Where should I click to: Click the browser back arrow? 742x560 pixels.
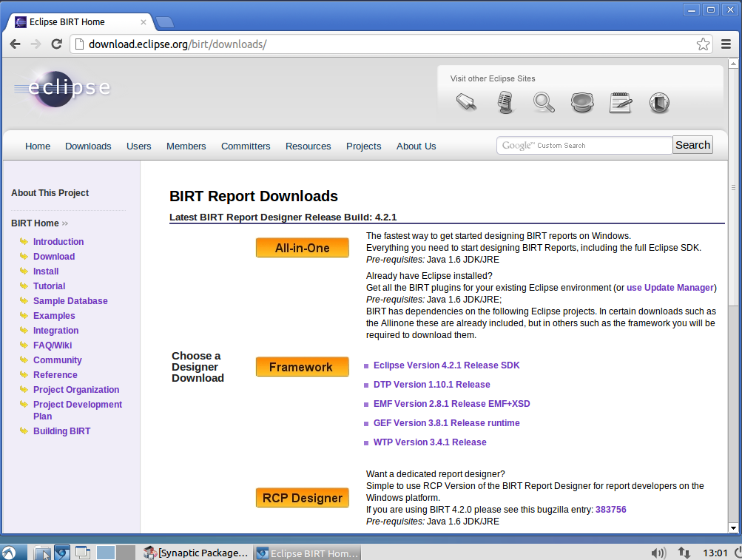tap(15, 44)
